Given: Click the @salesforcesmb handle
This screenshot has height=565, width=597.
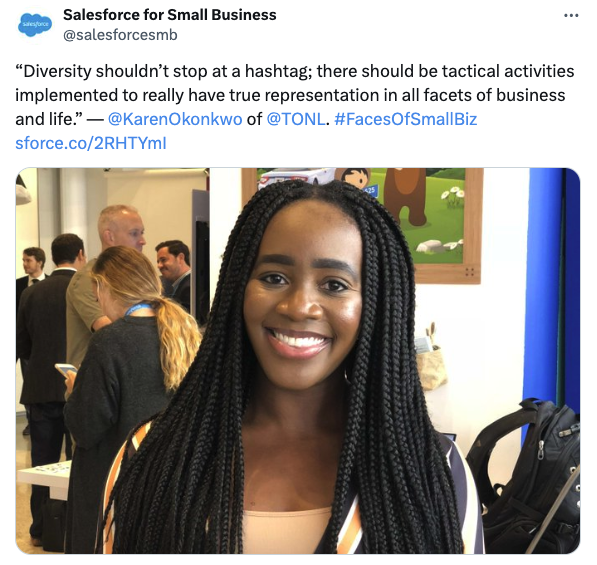Looking at the screenshot, I should pos(120,35).
